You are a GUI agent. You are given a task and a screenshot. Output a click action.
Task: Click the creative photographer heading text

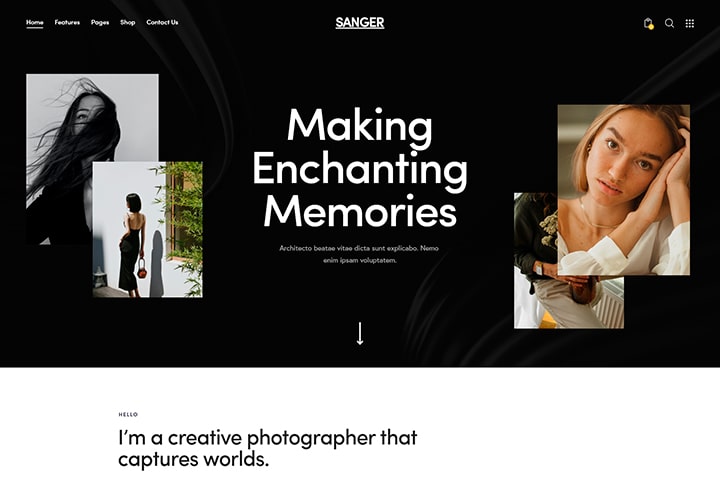(267, 448)
